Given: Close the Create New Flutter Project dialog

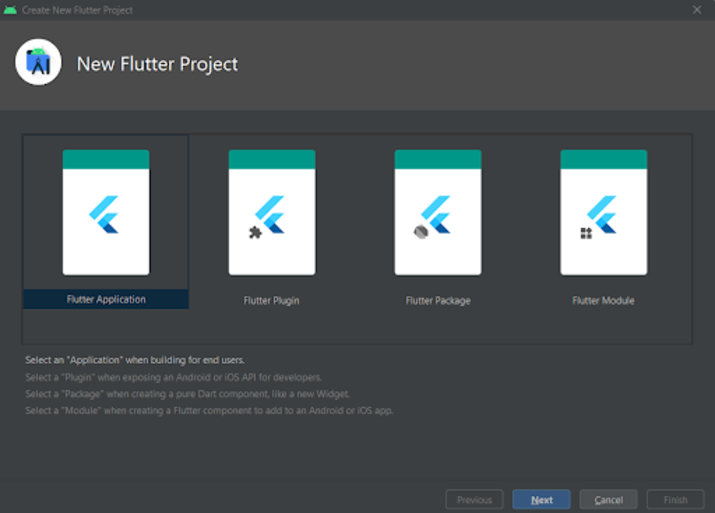Looking at the screenshot, I should point(697,10).
